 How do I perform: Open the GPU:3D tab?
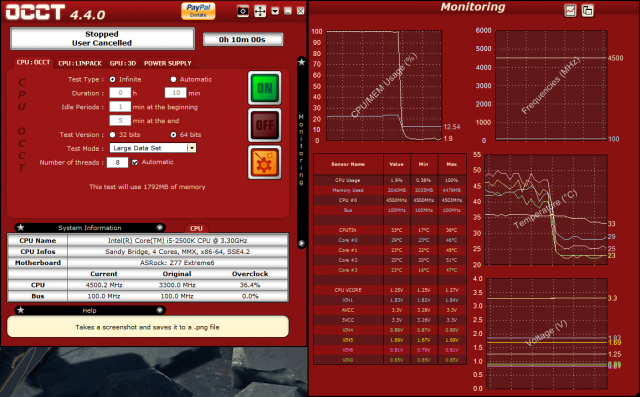[122, 63]
